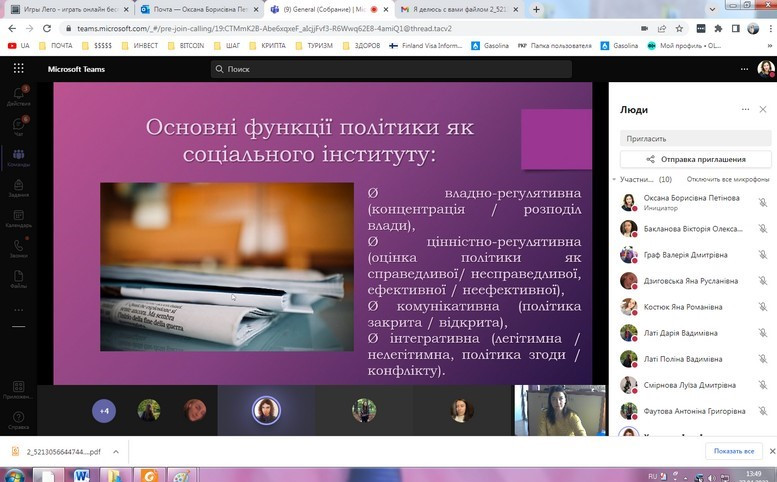Viewport: 777px width, 482px height.
Task: Open the BITCOIN bookmark folder
Action: click(186, 46)
